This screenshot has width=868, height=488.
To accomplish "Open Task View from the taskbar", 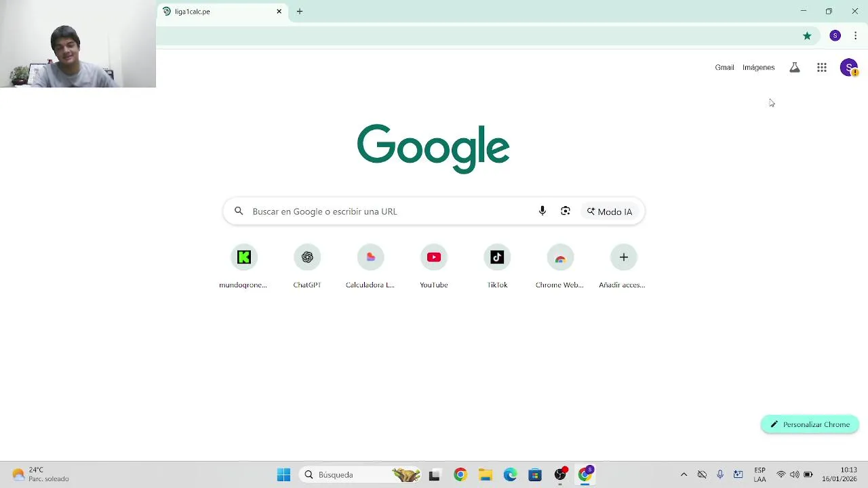I will [435, 474].
